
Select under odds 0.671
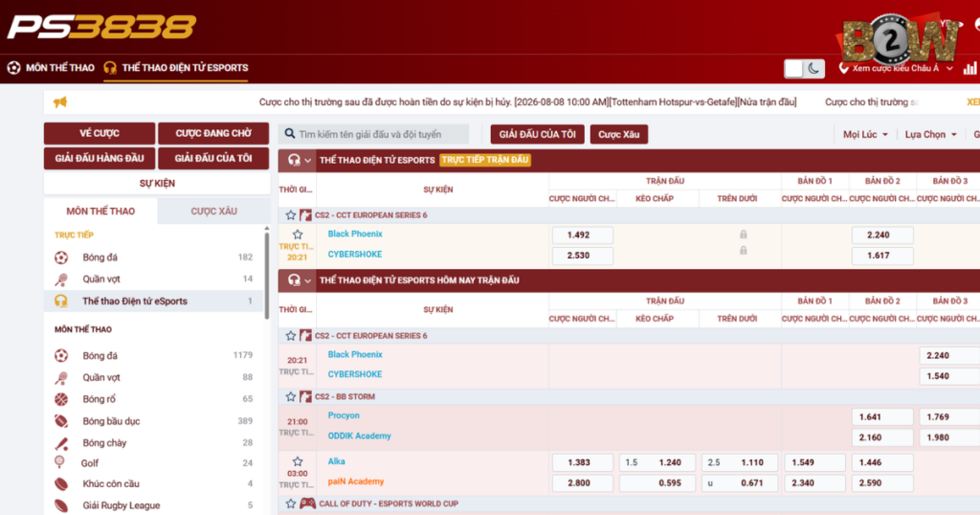coord(739,483)
